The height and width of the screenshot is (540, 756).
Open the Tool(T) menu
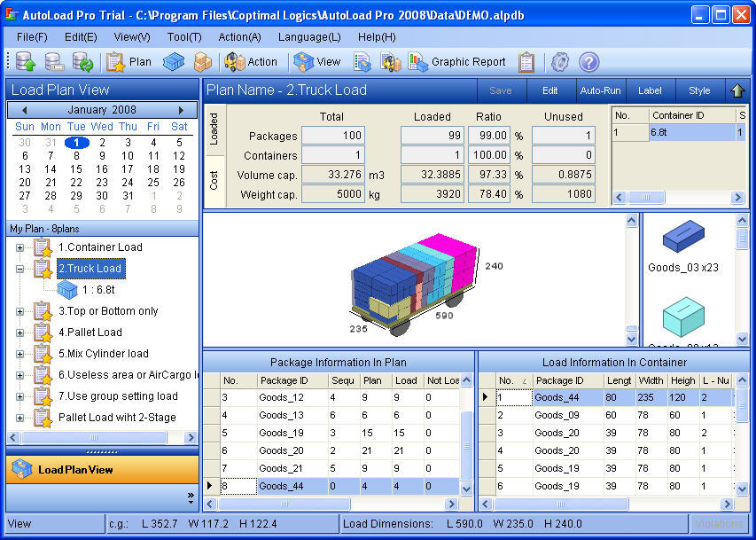point(184,37)
